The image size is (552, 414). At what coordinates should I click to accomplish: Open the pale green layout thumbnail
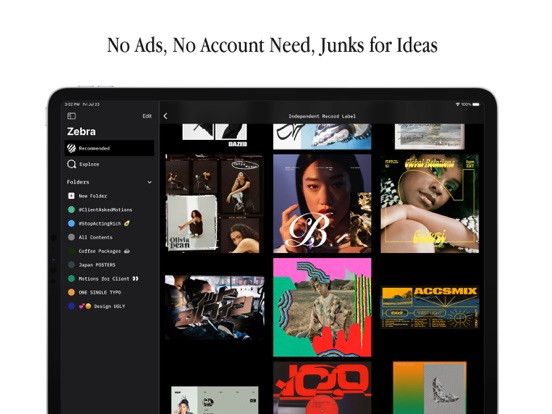(215, 400)
